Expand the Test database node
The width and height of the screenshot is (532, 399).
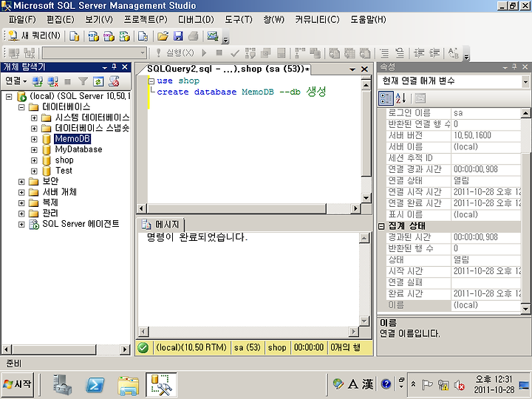[34, 171]
